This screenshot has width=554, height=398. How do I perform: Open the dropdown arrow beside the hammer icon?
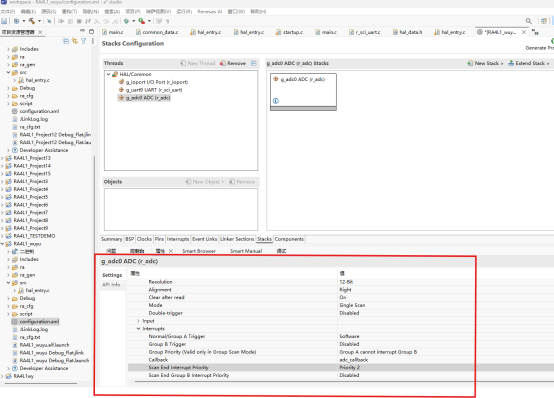(39, 21)
